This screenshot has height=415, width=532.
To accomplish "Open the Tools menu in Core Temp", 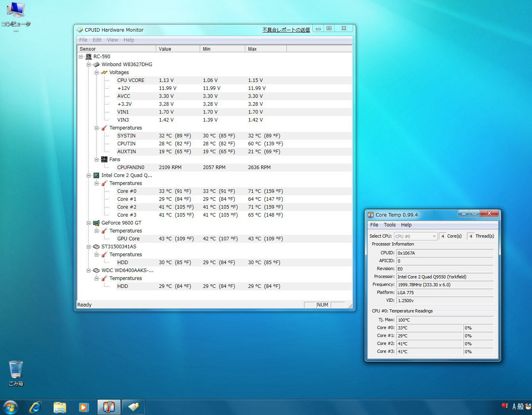I will pyautogui.click(x=389, y=225).
